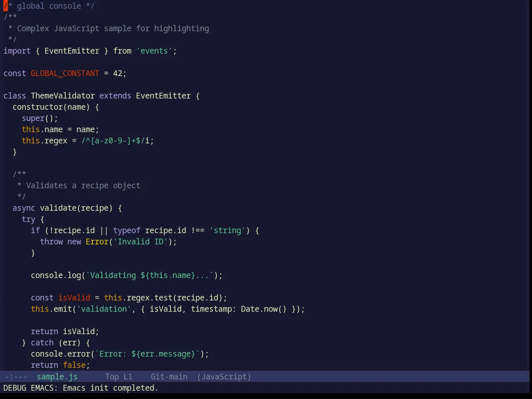The width and height of the screenshot is (532, 399).
Task: Click the 'extends' keyword
Action: pos(115,96)
